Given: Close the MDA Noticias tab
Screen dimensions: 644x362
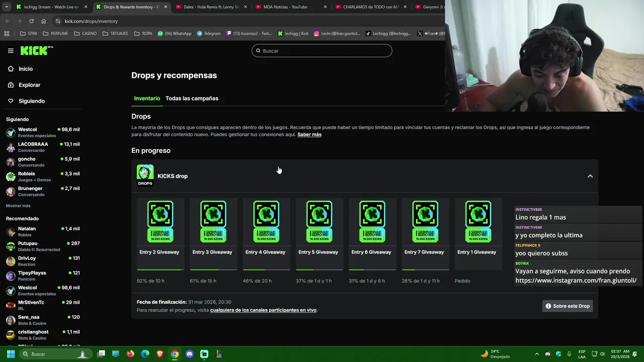Looking at the screenshot, I should (x=325, y=7).
